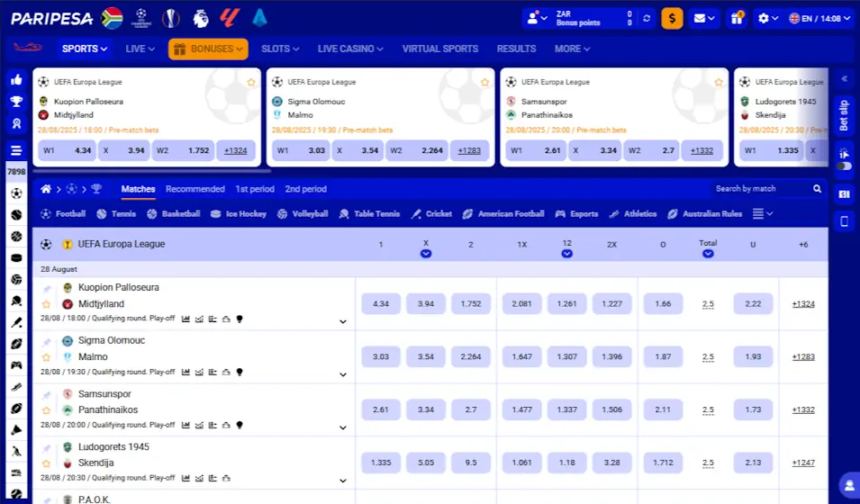Open the PariPesa home logo

pyautogui.click(x=52, y=19)
